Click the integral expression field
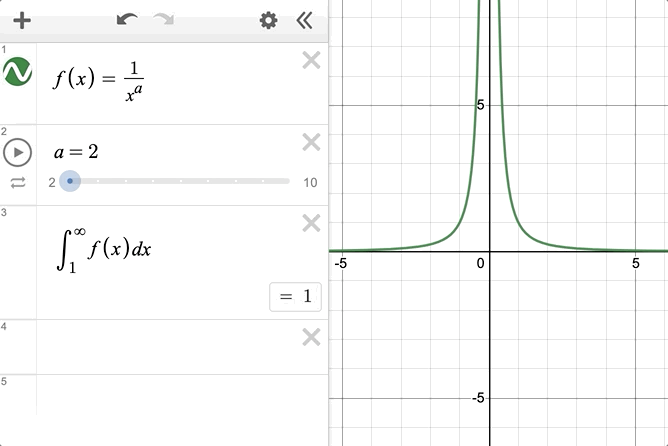668x446 pixels. coord(105,249)
